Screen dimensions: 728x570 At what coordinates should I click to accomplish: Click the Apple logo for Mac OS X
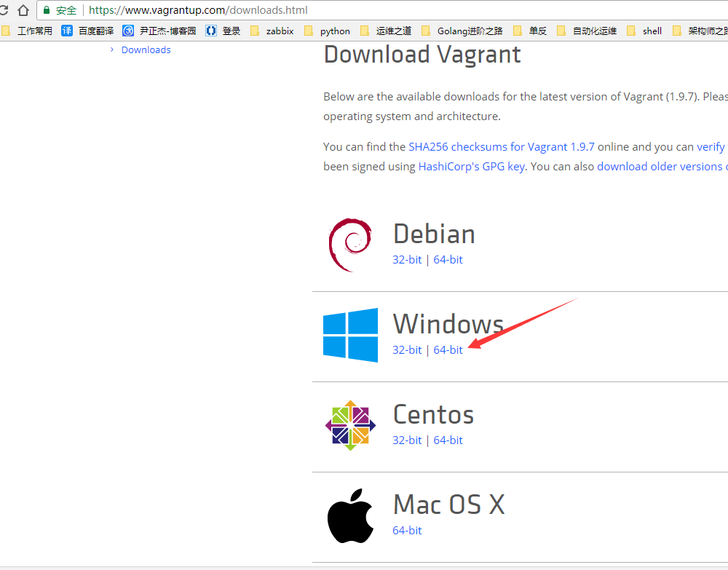click(351, 515)
